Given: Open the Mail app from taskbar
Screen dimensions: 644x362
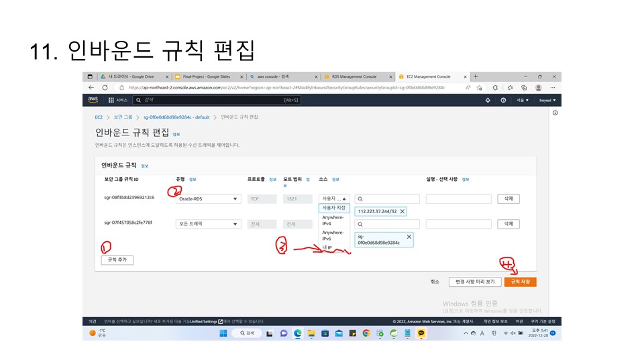Looking at the screenshot, I should (339, 333).
